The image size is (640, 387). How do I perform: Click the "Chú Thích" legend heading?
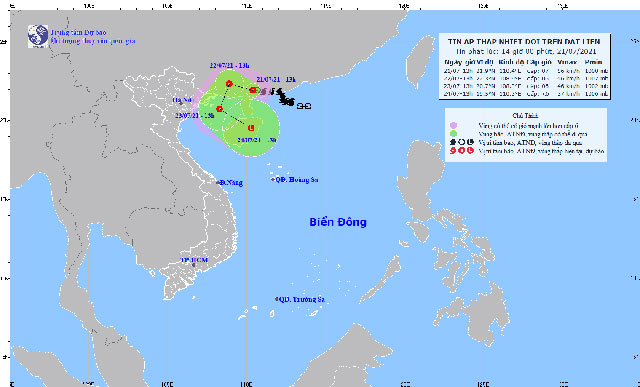pos(526,116)
